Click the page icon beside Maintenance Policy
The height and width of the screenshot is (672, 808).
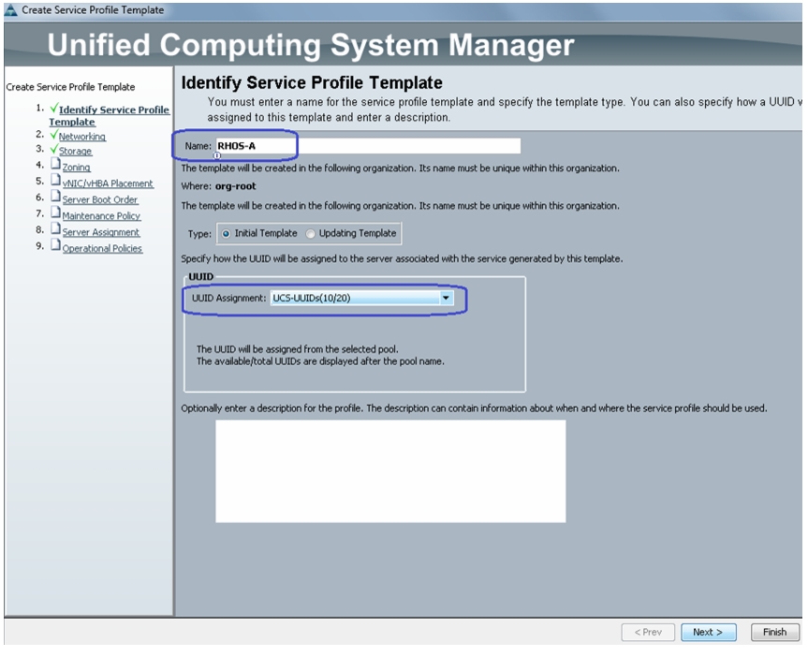pos(55,212)
